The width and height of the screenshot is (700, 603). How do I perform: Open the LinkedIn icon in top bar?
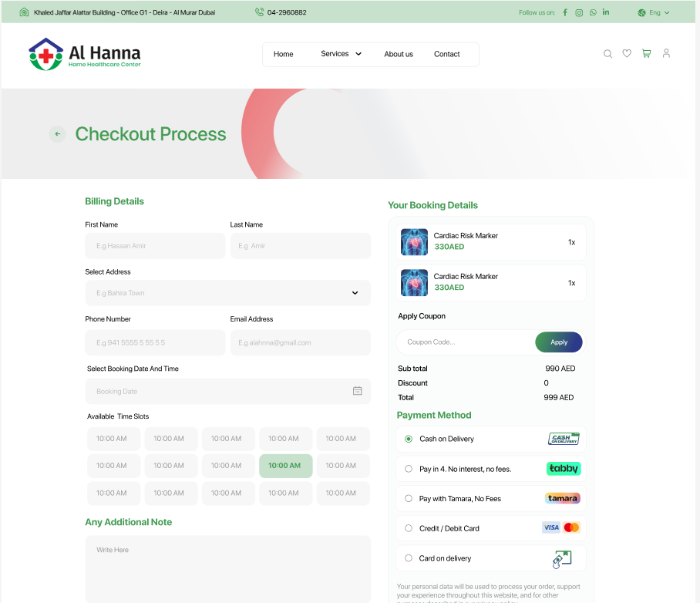point(606,12)
